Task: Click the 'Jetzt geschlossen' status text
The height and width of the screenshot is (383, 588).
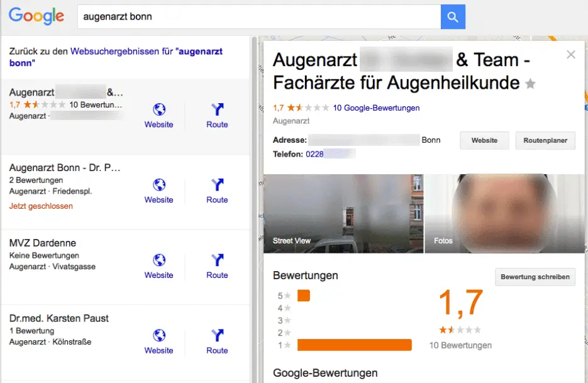Action: click(x=41, y=206)
